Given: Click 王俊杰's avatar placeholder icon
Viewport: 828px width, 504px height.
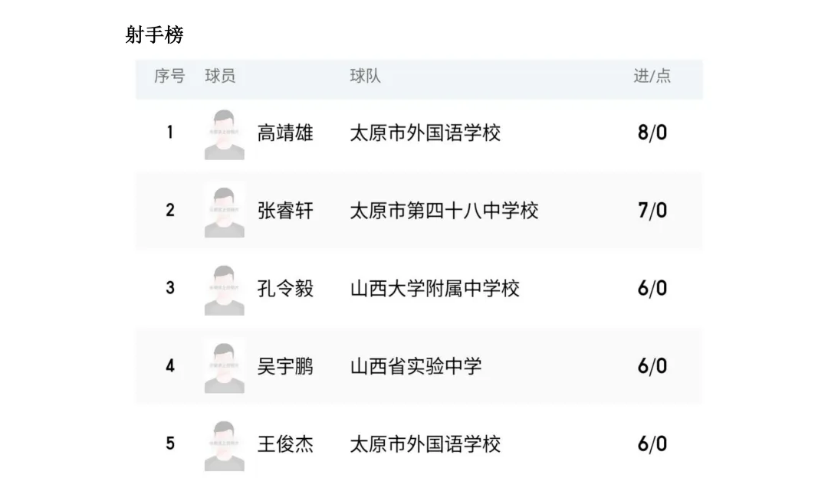Looking at the screenshot, I should click(x=225, y=446).
